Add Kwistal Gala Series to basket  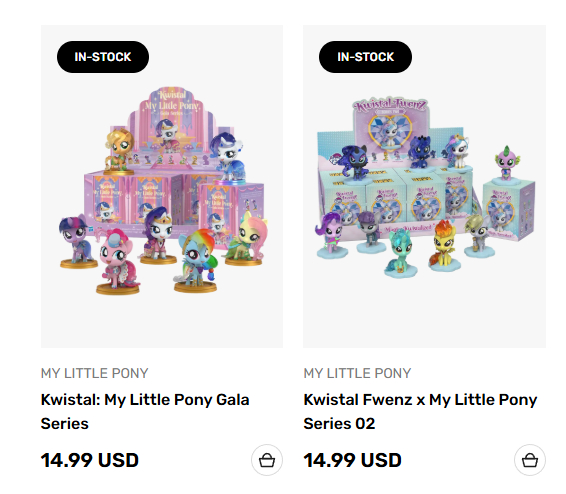(267, 460)
